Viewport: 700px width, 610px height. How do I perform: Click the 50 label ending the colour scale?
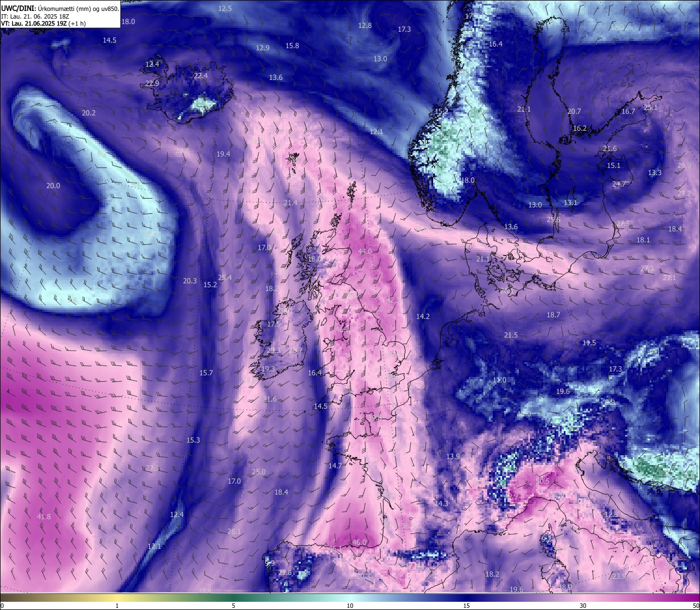point(696,606)
